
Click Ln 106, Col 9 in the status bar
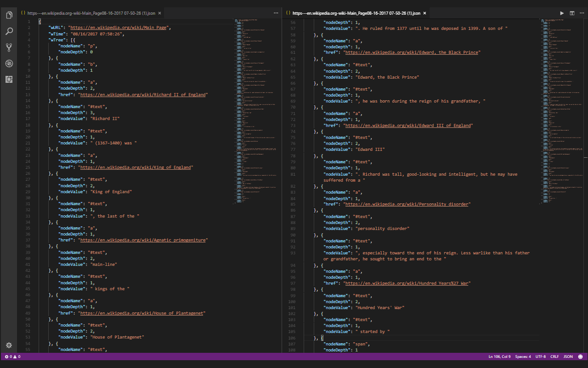click(499, 356)
